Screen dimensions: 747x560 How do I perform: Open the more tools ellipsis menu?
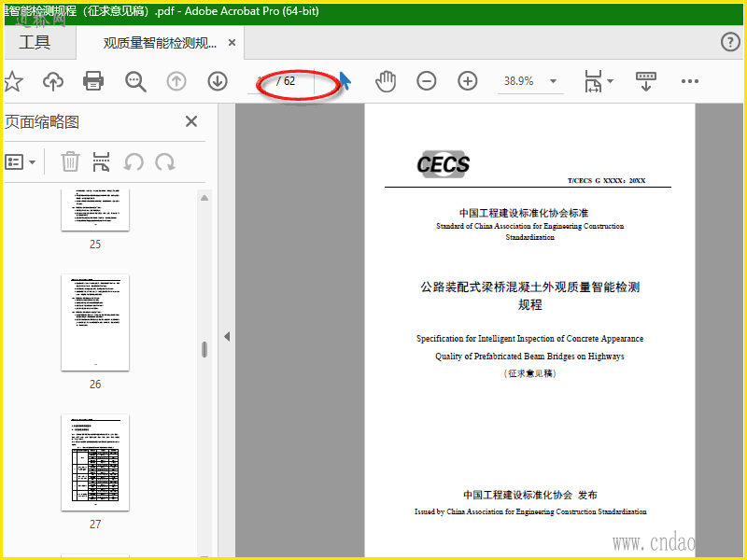click(x=690, y=81)
